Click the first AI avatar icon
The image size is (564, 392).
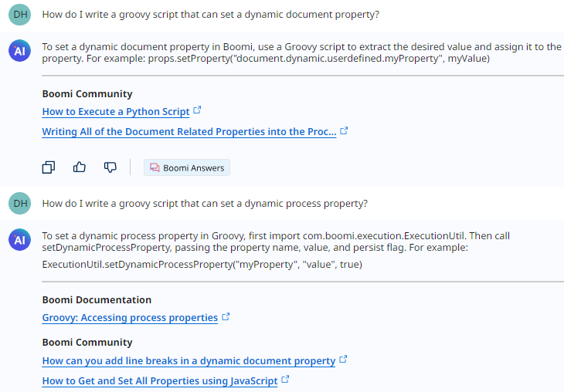pyautogui.click(x=19, y=52)
